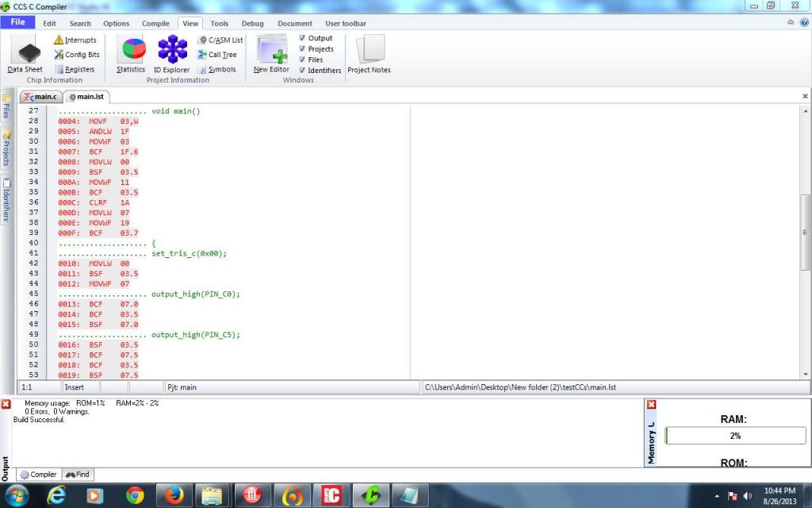
Task: Uncheck the Identifiers window checkbox
Action: pos(302,70)
